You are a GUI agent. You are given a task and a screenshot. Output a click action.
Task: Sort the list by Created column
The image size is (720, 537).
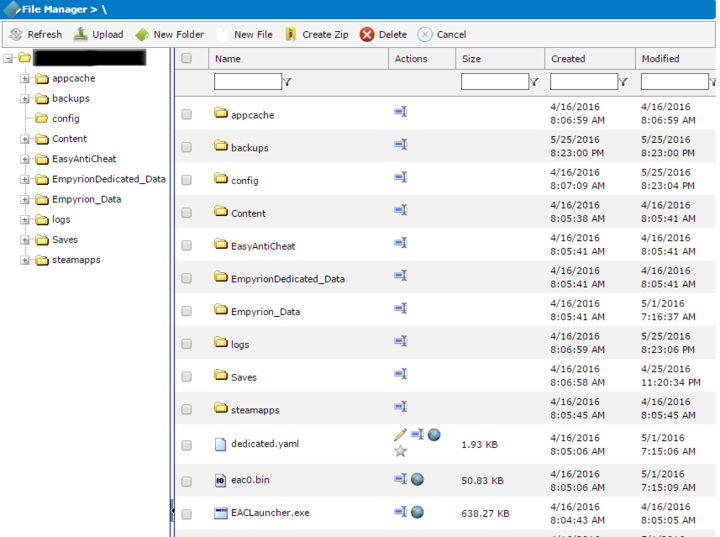click(x=568, y=59)
